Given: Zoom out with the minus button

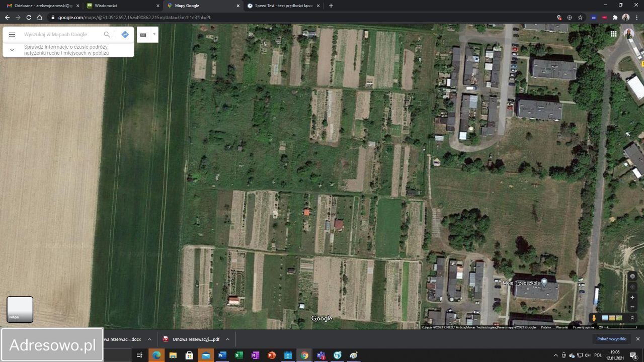Looking at the screenshot, I should [x=632, y=307].
